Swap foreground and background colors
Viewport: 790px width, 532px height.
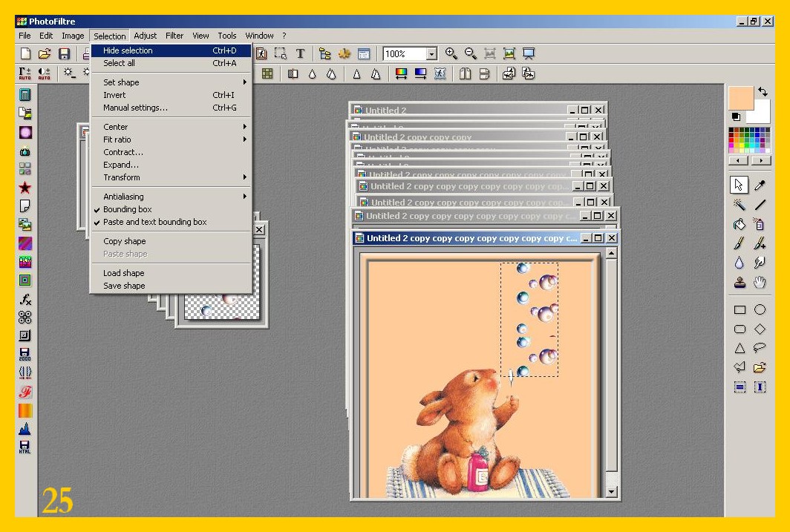[x=763, y=92]
